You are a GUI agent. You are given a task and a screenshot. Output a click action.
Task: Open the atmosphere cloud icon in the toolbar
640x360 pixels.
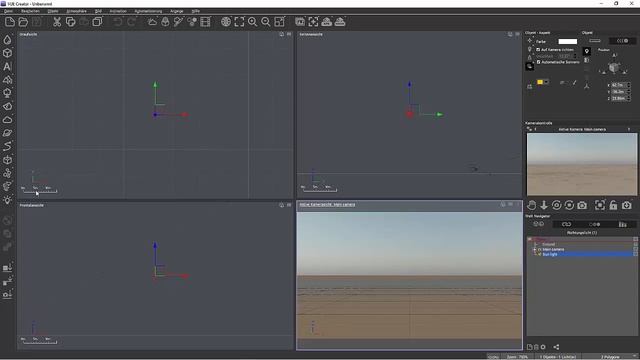tap(152, 22)
